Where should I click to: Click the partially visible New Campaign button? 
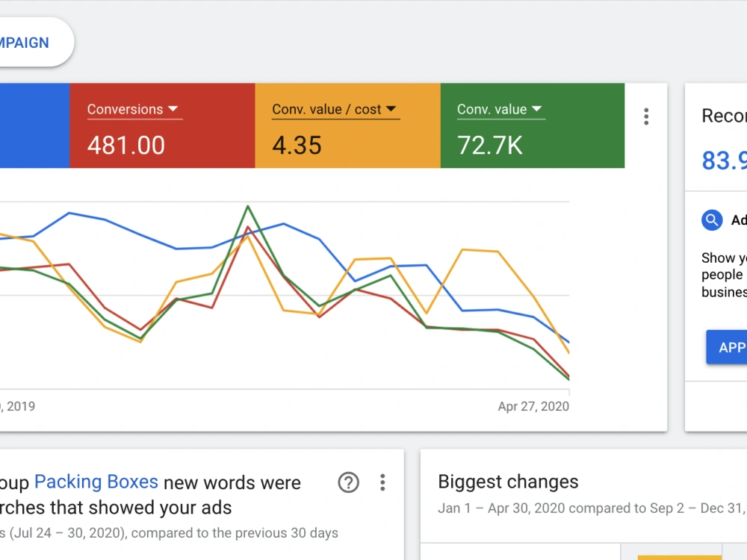click(x=34, y=43)
